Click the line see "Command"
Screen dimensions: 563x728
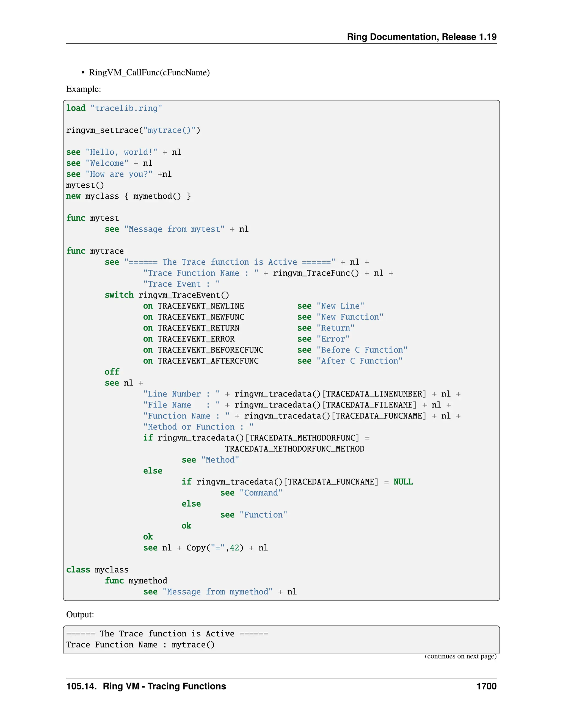252,493
